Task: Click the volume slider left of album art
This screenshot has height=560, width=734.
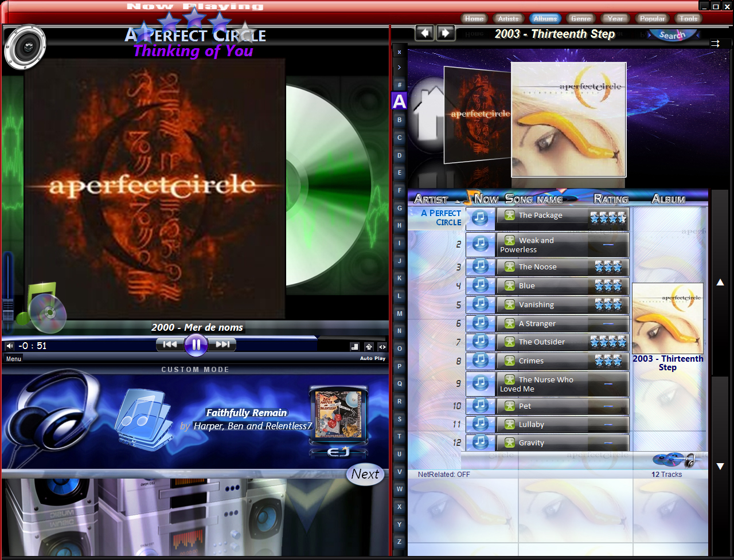Action: (x=8, y=292)
